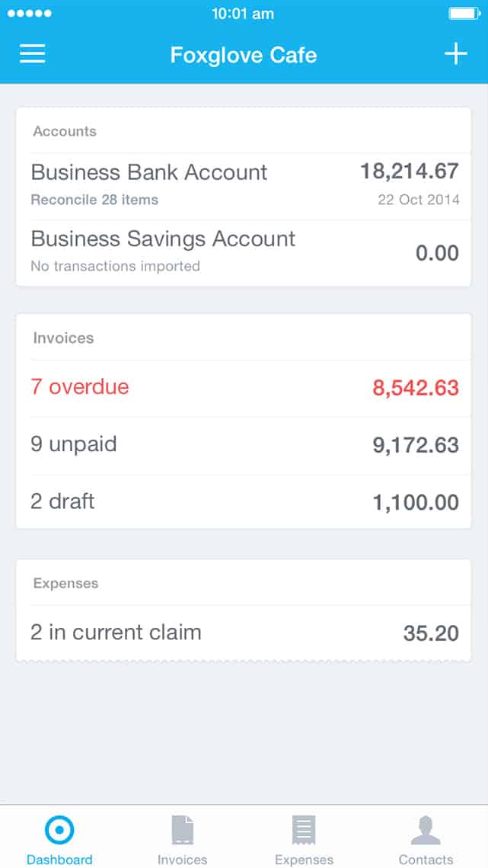This screenshot has width=488, height=868.
Task: Open the 2 expenses in current claim
Action: [x=244, y=633]
